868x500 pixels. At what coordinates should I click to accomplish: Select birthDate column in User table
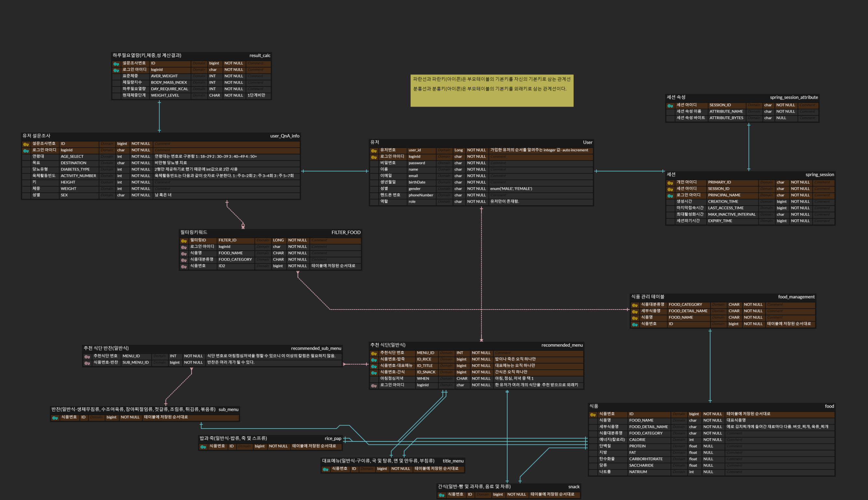coord(417,182)
